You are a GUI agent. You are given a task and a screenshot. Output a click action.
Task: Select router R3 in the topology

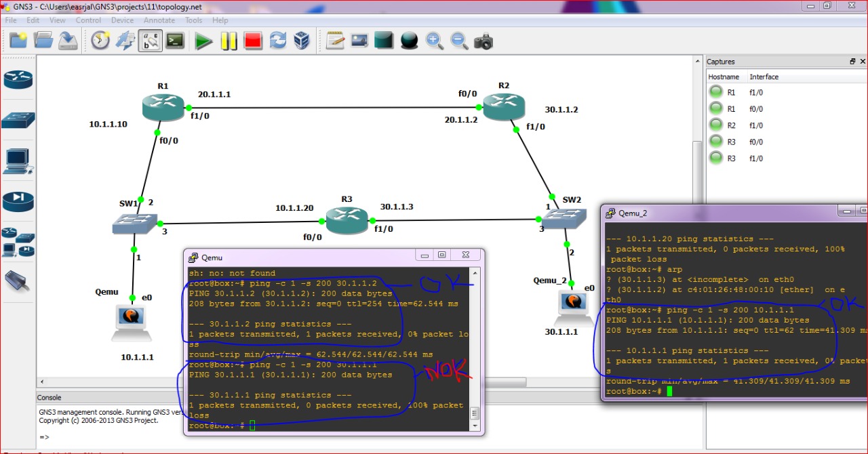pos(347,218)
